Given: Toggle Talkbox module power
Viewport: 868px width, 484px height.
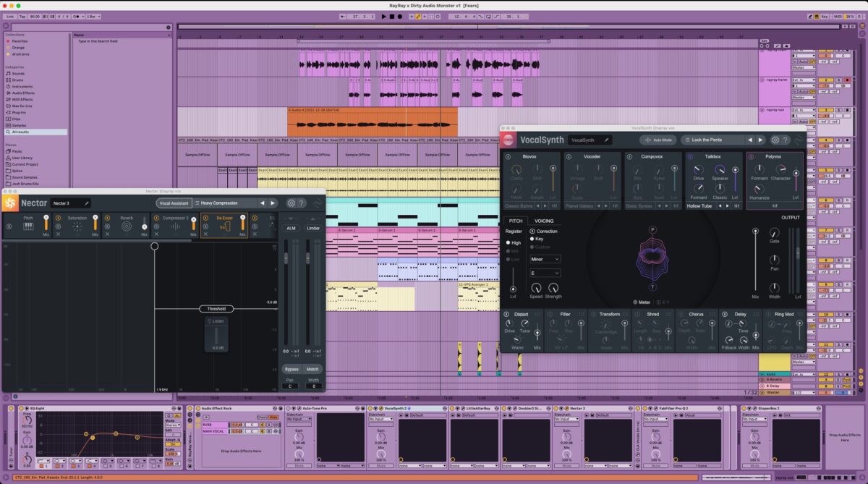Looking at the screenshot, I should pos(690,156).
